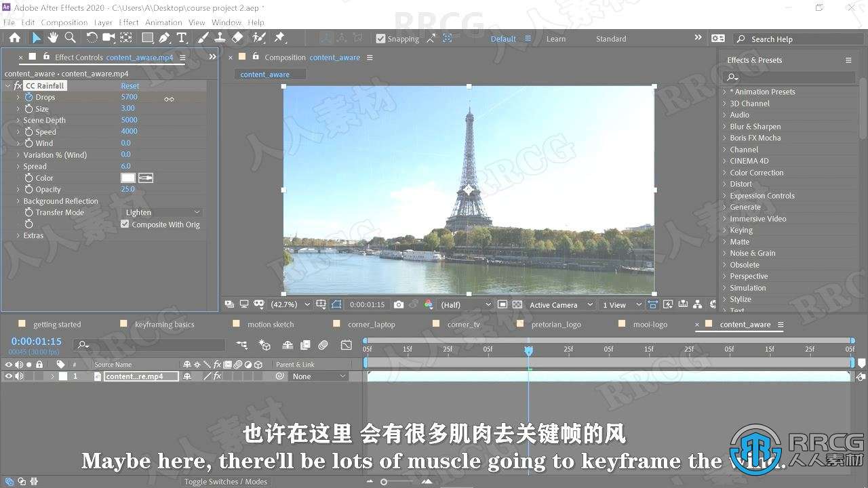The height and width of the screenshot is (488, 868).
Task: Select the Zoom magnifier tool
Action: tap(70, 38)
